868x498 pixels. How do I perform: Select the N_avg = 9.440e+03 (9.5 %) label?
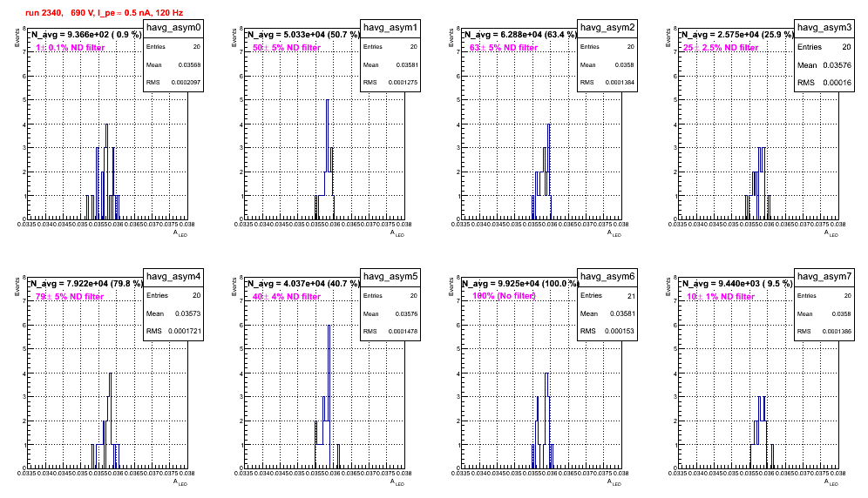tap(737, 283)
